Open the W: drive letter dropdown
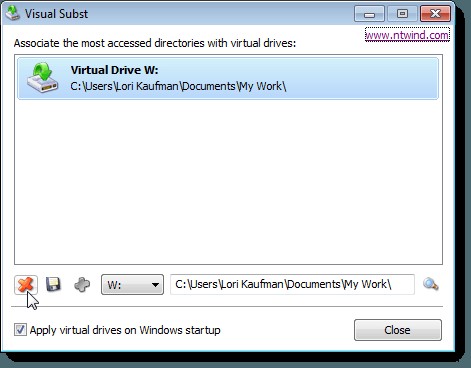Screen dimensions: 471x368 (x=132, y=285)
